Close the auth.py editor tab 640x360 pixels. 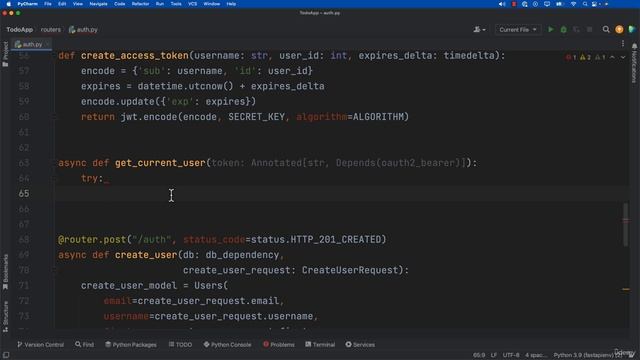coord(48,44)
